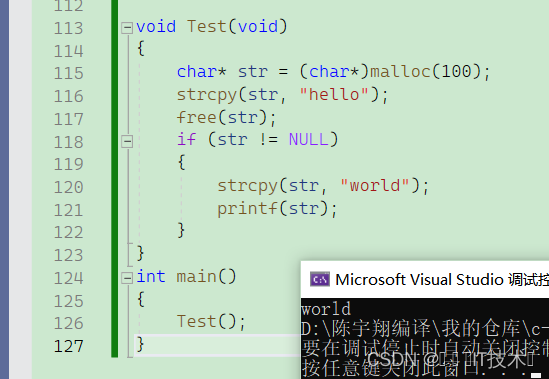Collapse the void Test(void) function block

click(127, 28)
